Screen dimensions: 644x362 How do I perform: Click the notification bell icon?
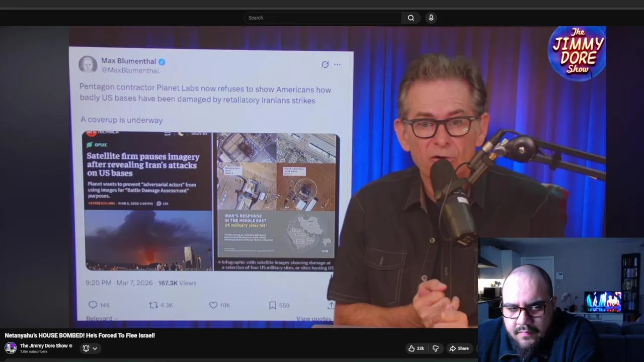click(86, 348)
